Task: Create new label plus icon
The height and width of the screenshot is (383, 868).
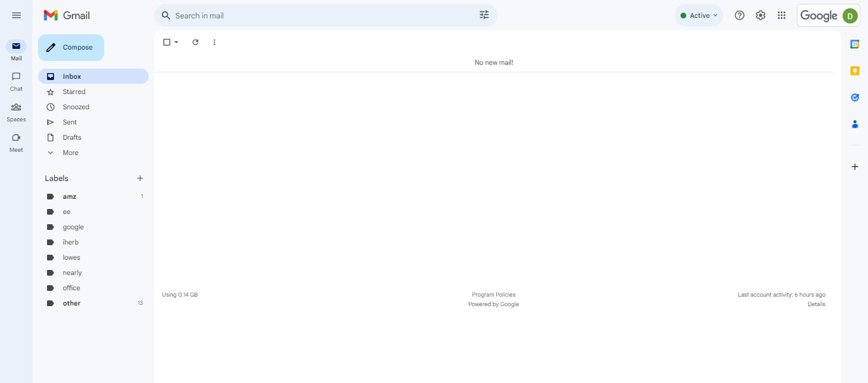Action: 140,178
